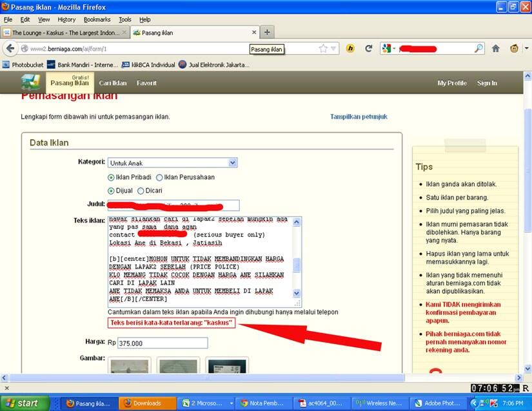Open the Windows Start menu
The width and height of the screenshot is (532, 411).
pos(25,403)
